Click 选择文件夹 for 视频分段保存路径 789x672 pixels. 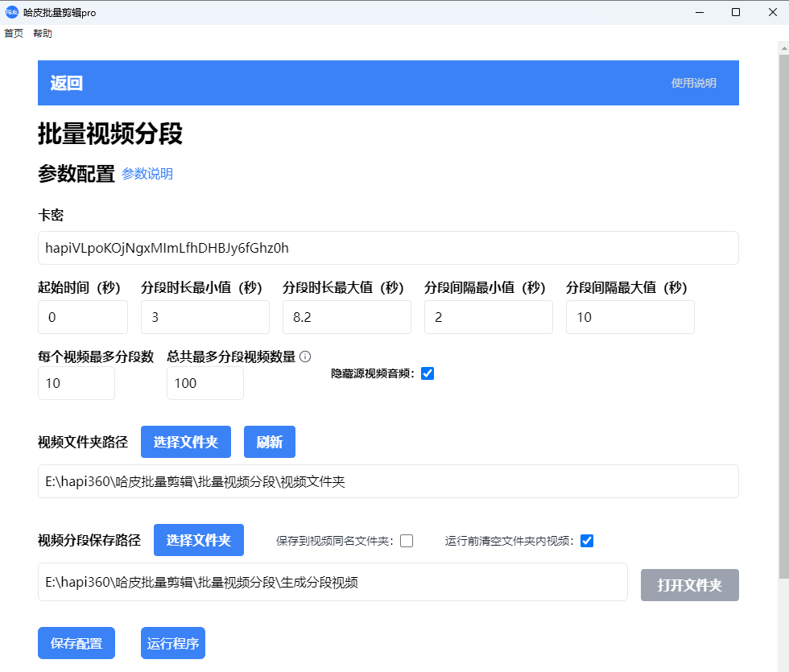(x=199, y=540)
